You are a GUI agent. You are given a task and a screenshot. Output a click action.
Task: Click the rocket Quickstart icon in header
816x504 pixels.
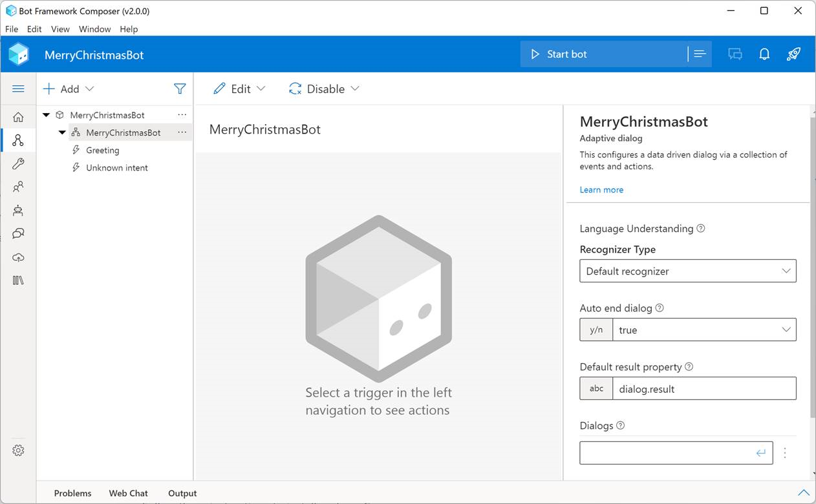click(793, 54)
